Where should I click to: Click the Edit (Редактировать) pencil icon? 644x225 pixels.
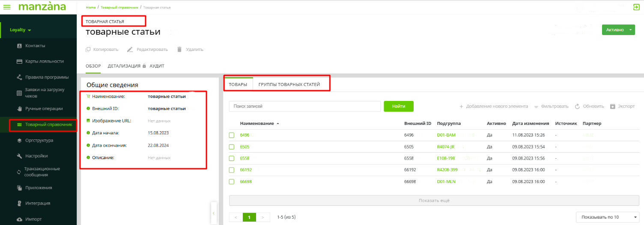[x=130, y=49]
